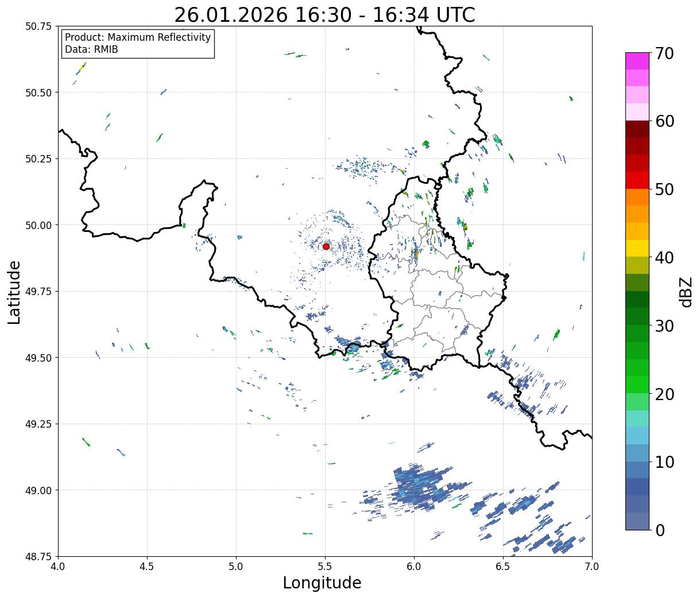Pick the dark red colorbar swatch below 60
Screen dimensions: 700x597
pos(637,129)
